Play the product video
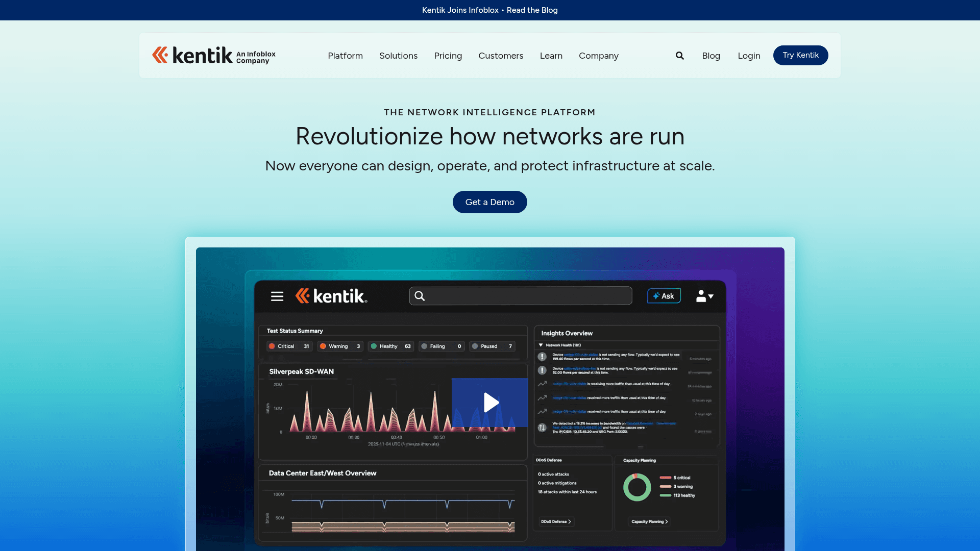The image size is (980, 551). [x=490, y=403]
